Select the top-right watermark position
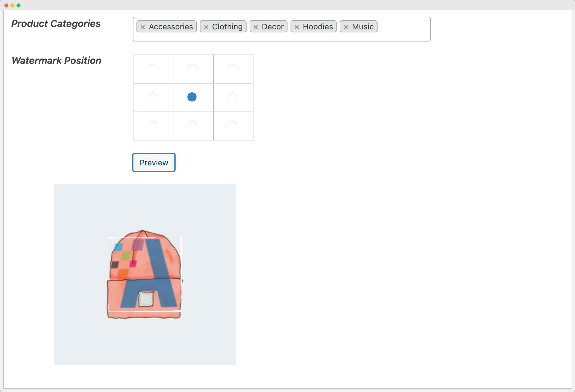The image size is (575, 392). tap(233, 69)
